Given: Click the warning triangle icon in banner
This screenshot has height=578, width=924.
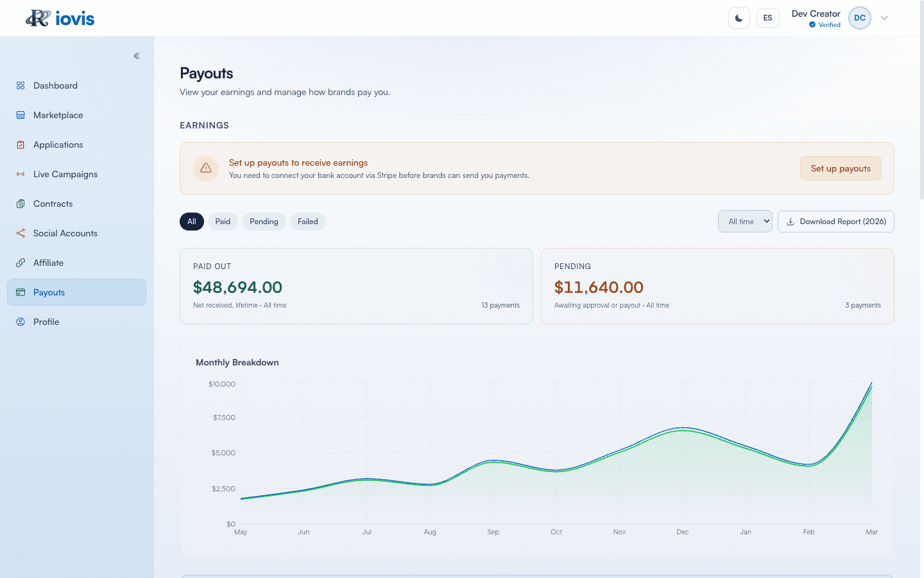Looking at the screenshot, I should [206, 168].
